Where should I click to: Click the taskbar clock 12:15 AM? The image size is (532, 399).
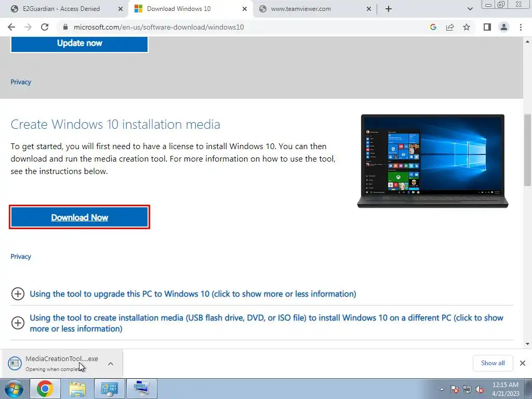click(x=505, y=389)
